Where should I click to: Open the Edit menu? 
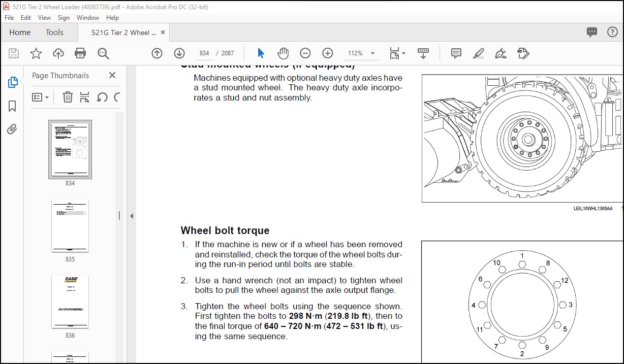(x=26, y=17)
